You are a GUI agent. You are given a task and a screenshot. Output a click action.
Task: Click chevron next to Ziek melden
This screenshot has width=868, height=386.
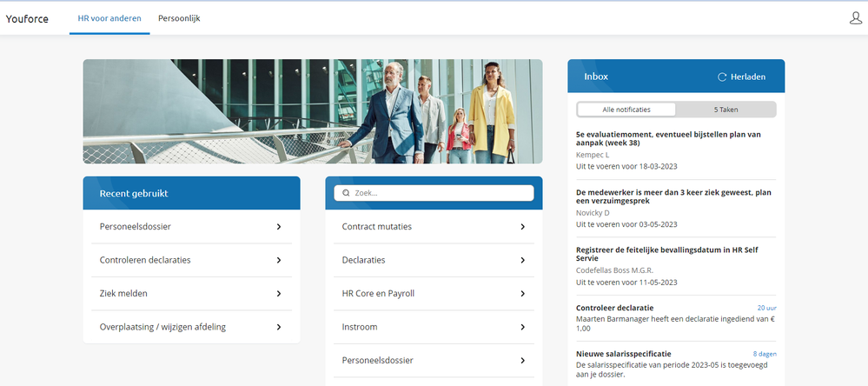tap(279, 294)
